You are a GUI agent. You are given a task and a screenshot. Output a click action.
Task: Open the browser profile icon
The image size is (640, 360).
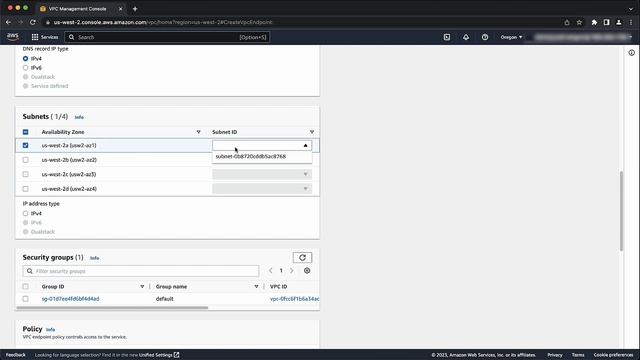[619, 22]
